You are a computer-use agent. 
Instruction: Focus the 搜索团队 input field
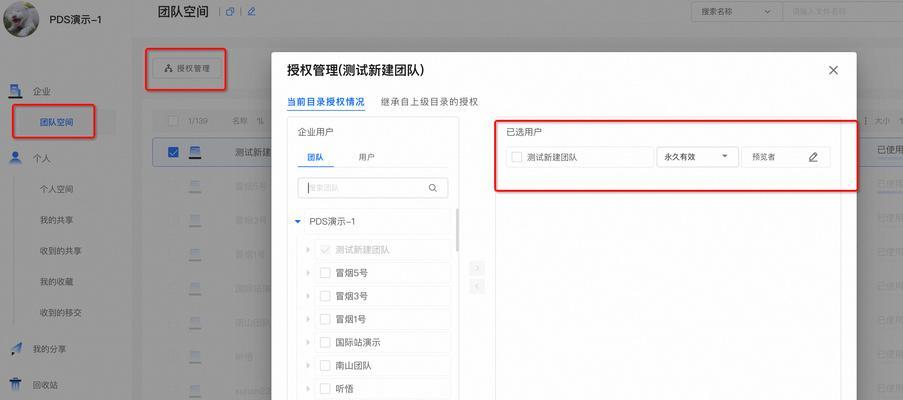(x=373, y=188)
